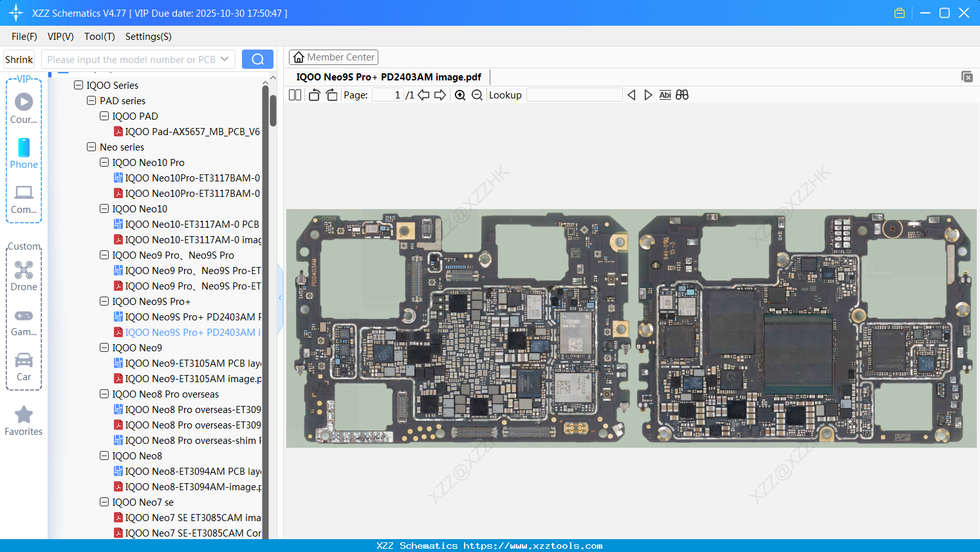Go to the next page arrow
Viewport: 980px width, 552px height.
pos(440,95)
